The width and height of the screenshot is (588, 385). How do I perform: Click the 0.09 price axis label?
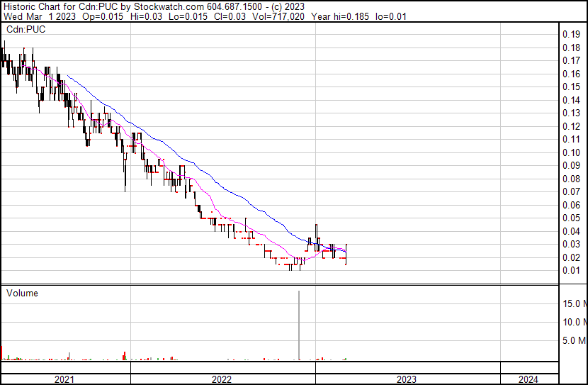(571, 165)
